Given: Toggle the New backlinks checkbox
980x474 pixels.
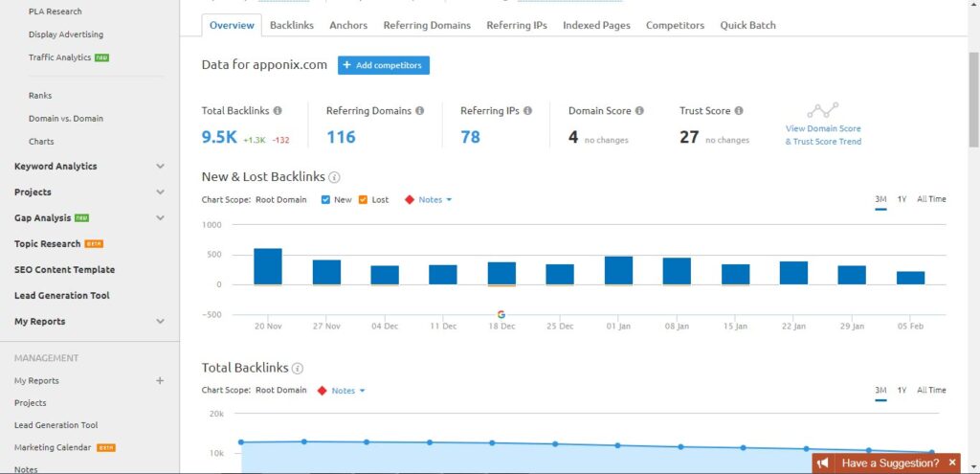Looking at the screenshot, I should click(325, 200).
